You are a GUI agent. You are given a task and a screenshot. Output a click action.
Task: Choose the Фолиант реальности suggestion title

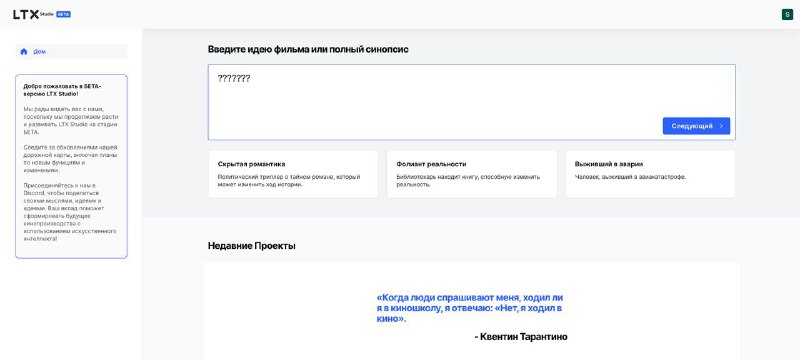pyautogui.click(x=431, y=164)
